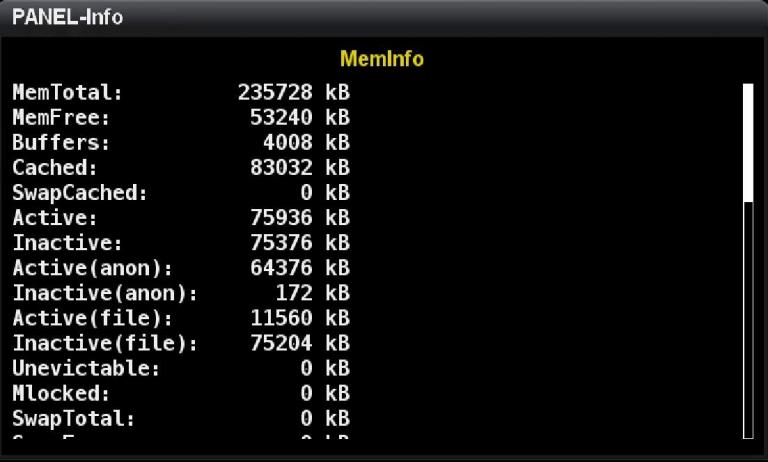Click the PANEL-Info title bar

(x=383, y=18)
